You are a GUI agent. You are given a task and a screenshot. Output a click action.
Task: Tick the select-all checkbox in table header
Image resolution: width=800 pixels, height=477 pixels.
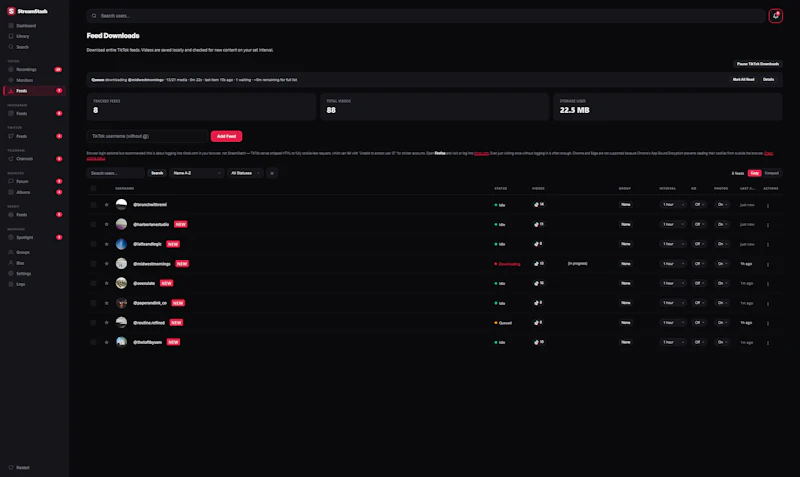tap(93, 188)
